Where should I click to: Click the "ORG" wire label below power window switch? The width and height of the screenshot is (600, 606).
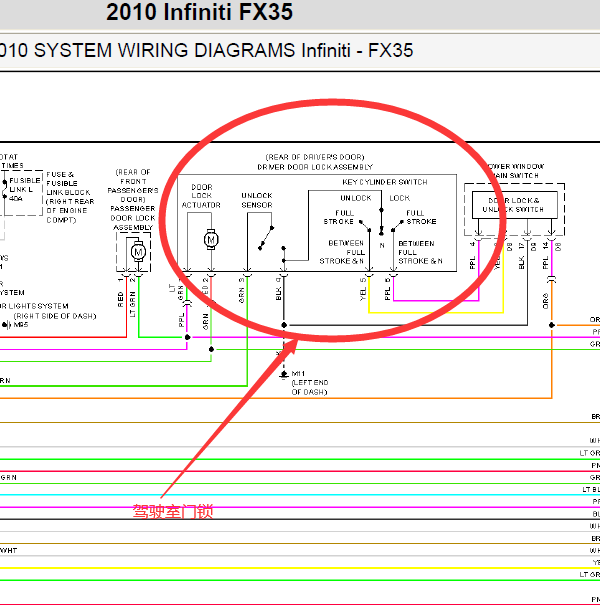click(545, 301)
